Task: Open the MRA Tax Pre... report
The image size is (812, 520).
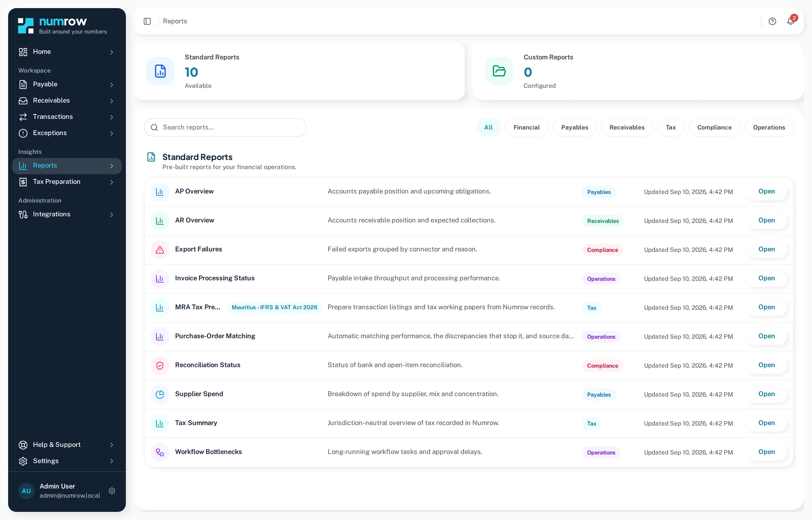Action: point(767,307)
